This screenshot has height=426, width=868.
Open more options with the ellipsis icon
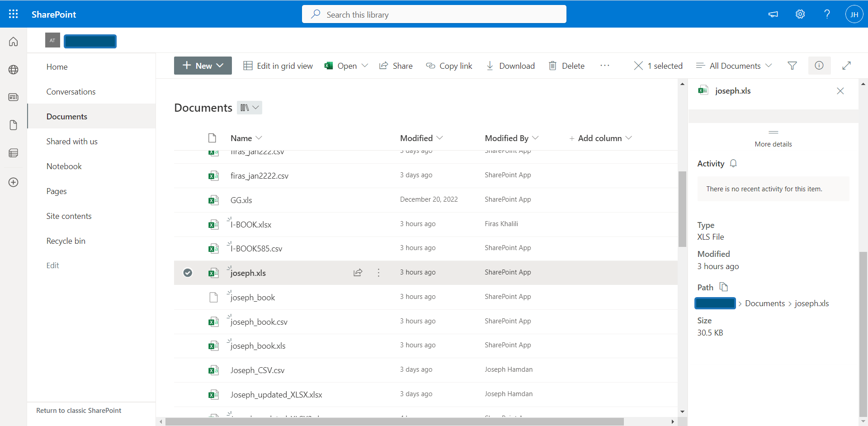[x=605, y=66]
